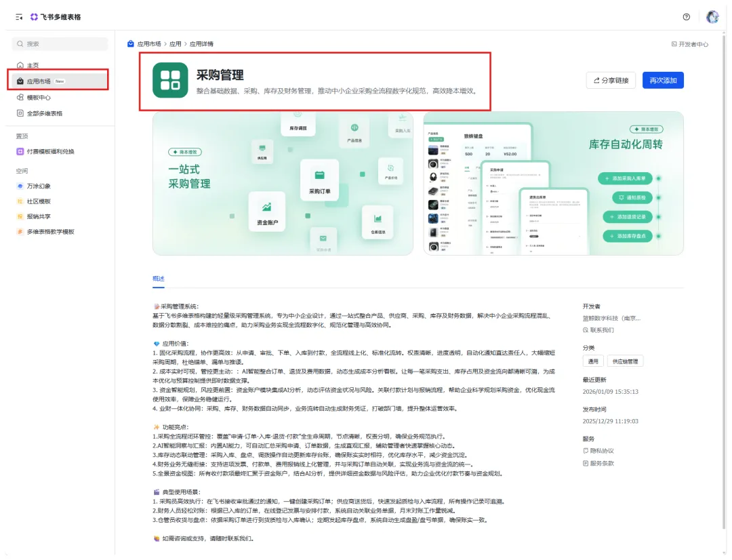Open the user avatar menu

712,17
